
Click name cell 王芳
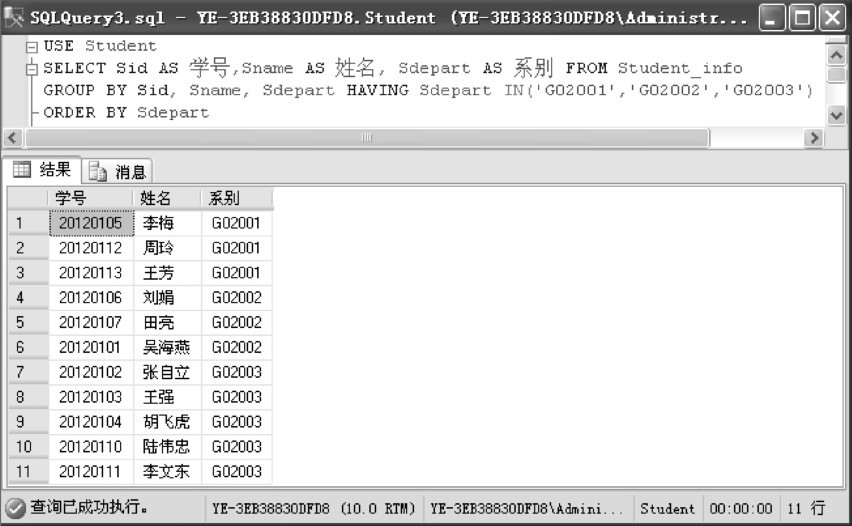coord(167,273)
